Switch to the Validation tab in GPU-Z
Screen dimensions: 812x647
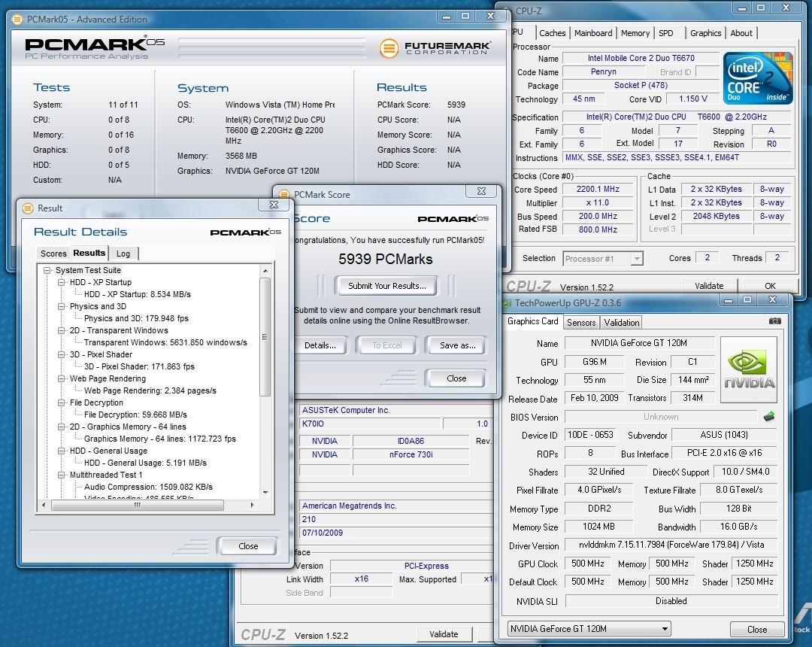pyautogui.click(x=622, y=322)
